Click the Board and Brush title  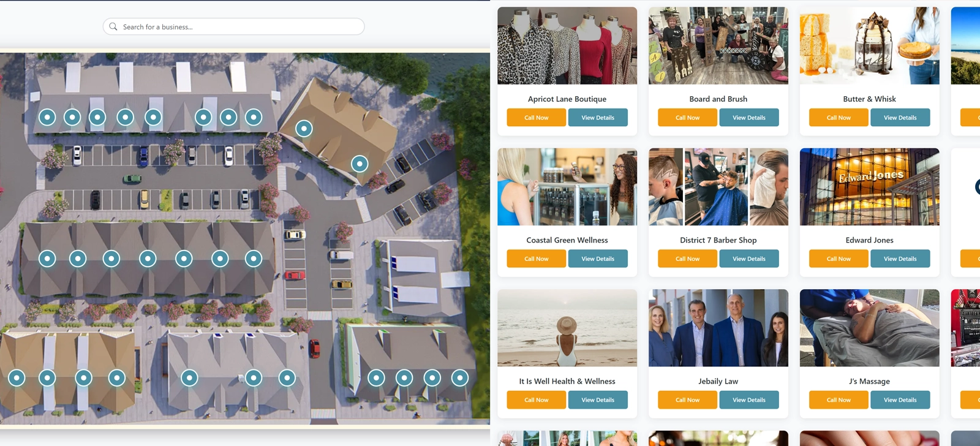(718, 99)
